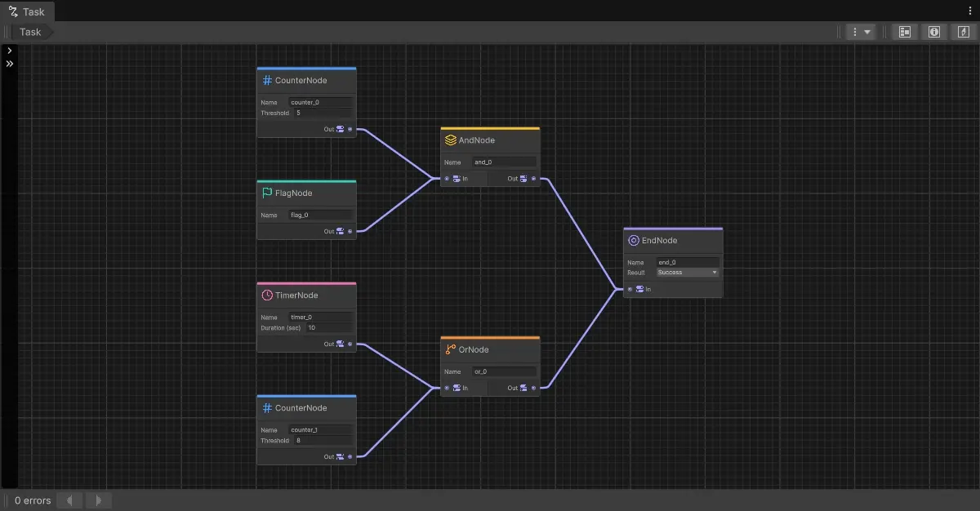Click the target circle icon on EndNode
The height and width of the screenshot is (511, 980).
(633, 241)
